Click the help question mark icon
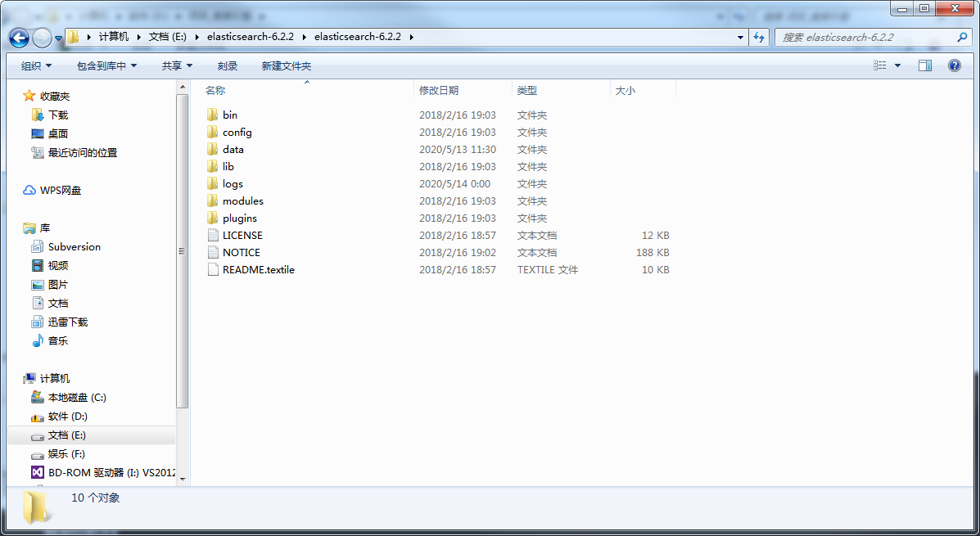This screenshot has height=536, width=980. (955, 65)
